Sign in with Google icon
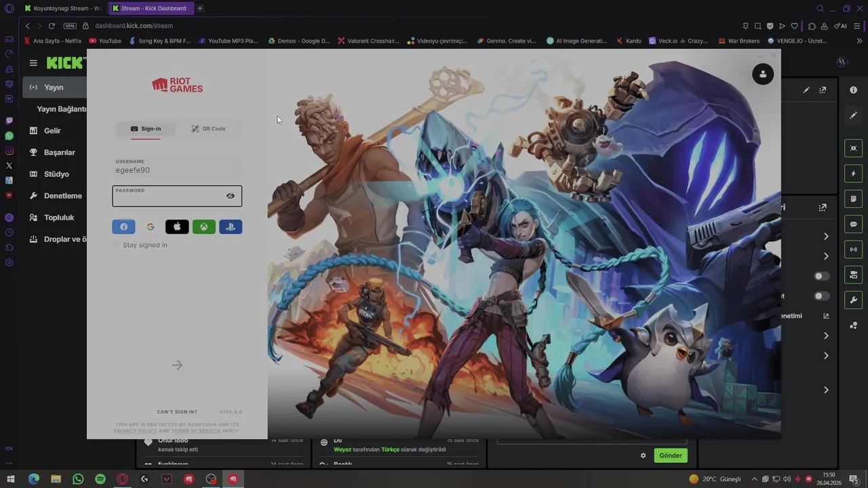Image resolution: width=868 pixels, height=488 pixels. (x=151, y=227)
